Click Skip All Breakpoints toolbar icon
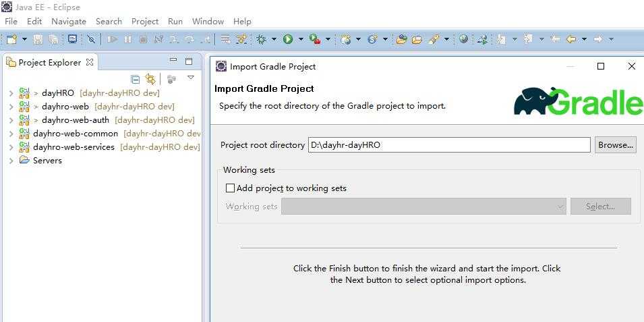Viewport: 644px width, 322px height. (91, 40)
